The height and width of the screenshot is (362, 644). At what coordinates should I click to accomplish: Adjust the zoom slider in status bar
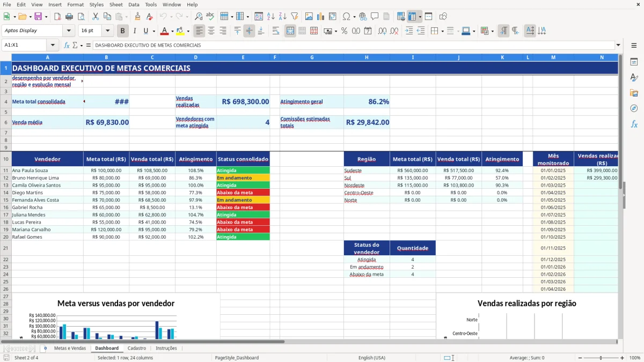pyautogui.click(x=601, y=358)
